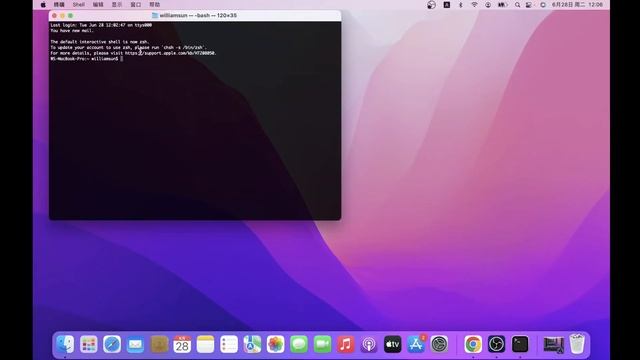Open Maps from the Dock

[252, 344]
